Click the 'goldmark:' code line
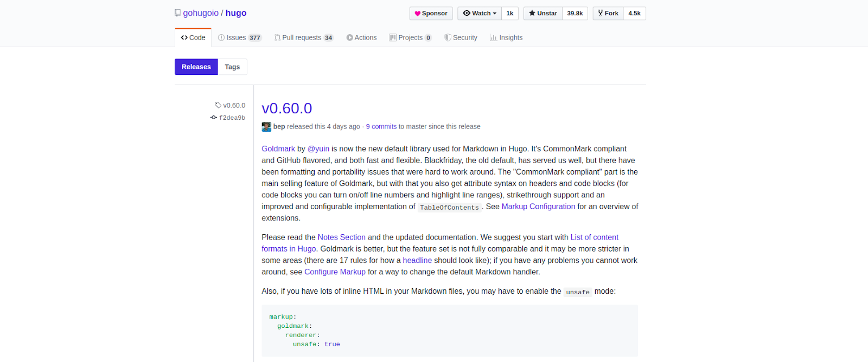This screenshot has height=362, width=868. coord(295,326)
